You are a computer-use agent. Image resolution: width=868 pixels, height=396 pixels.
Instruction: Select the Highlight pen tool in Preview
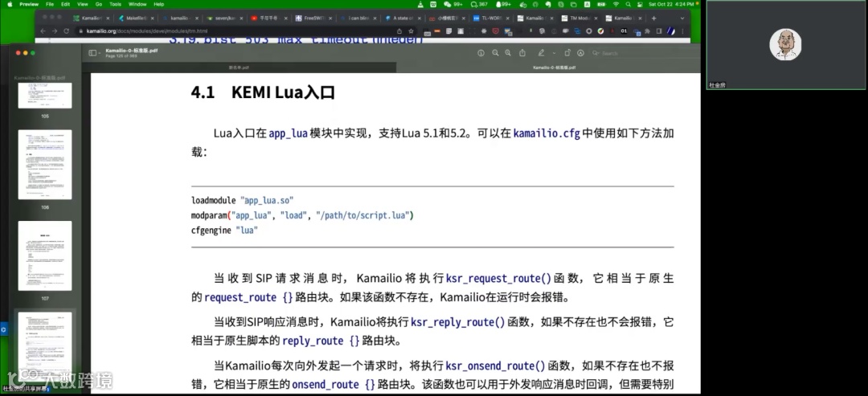(542, 53)
